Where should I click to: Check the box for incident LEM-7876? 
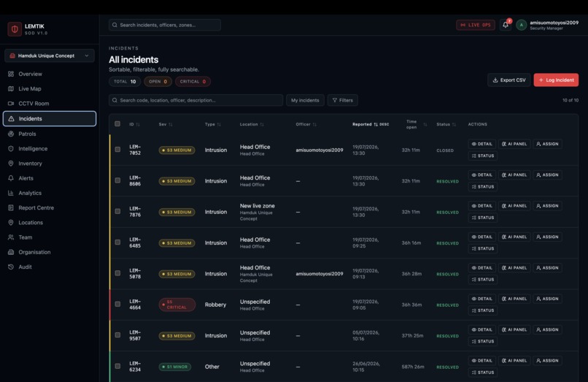tap(117, 211)
